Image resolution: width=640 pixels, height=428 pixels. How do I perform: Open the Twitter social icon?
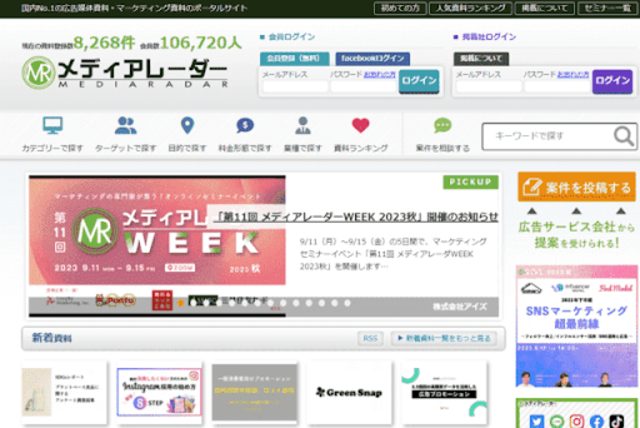point(537,421)
